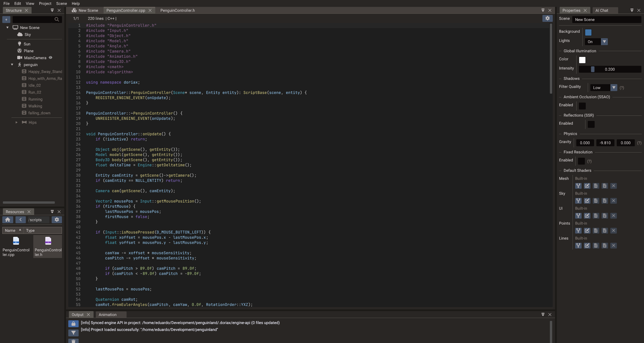Image resolution: width=644 pixels, height=343 pixels.
Task: Click the UI shader node-graph icon
Action: click(578, 216)
